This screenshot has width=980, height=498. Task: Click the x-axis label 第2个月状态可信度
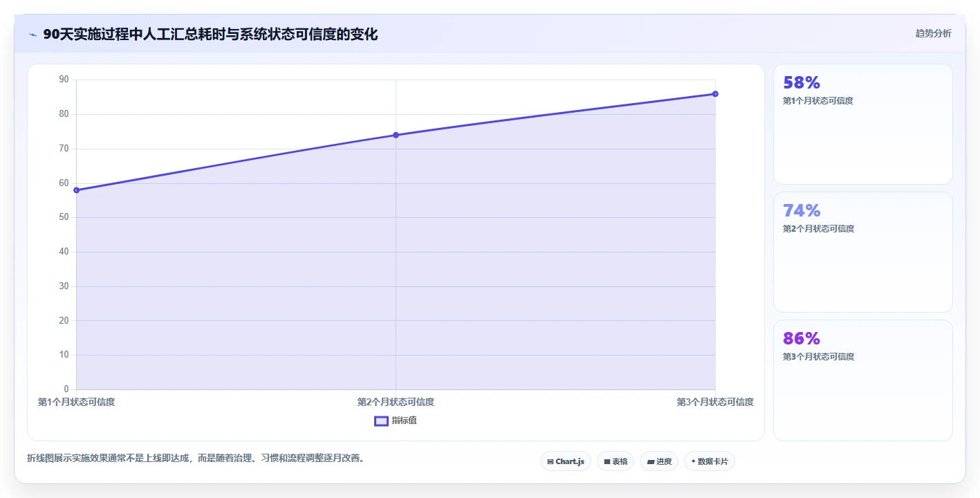coord(396,402)
